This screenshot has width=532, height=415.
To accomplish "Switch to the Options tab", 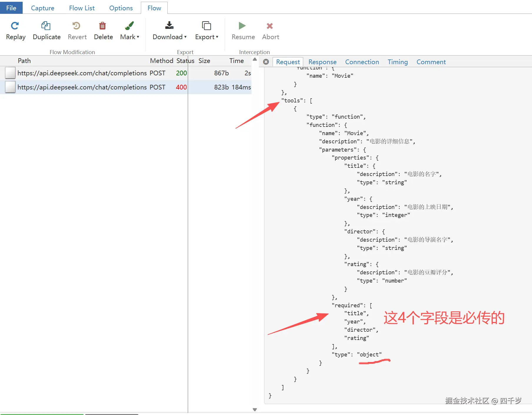I will click(x=121, y=8).
